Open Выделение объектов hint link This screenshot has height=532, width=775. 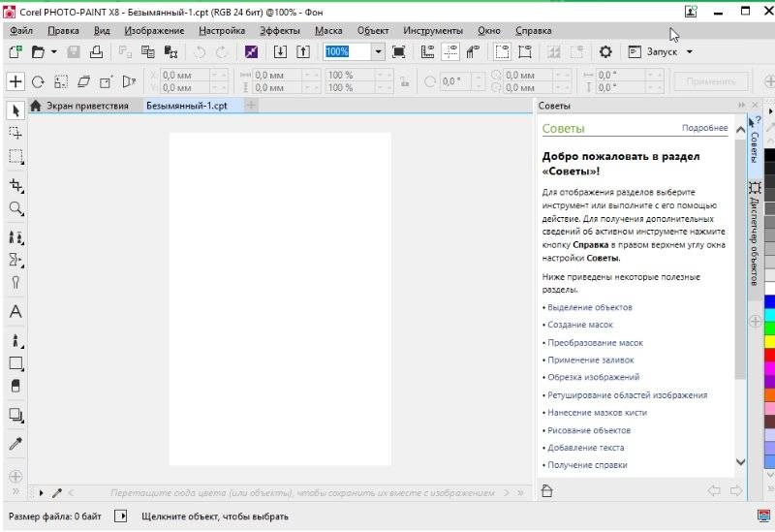click(590, 307)
